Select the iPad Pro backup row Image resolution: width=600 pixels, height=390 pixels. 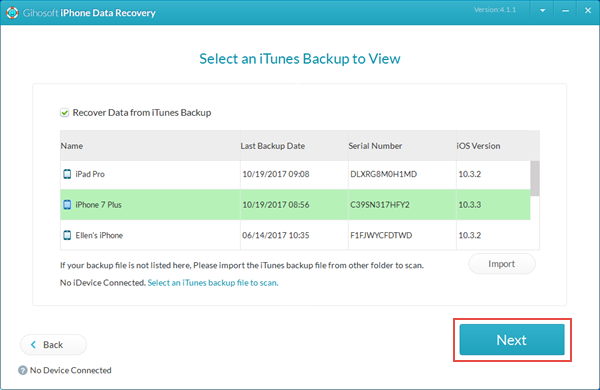[295, 174]
